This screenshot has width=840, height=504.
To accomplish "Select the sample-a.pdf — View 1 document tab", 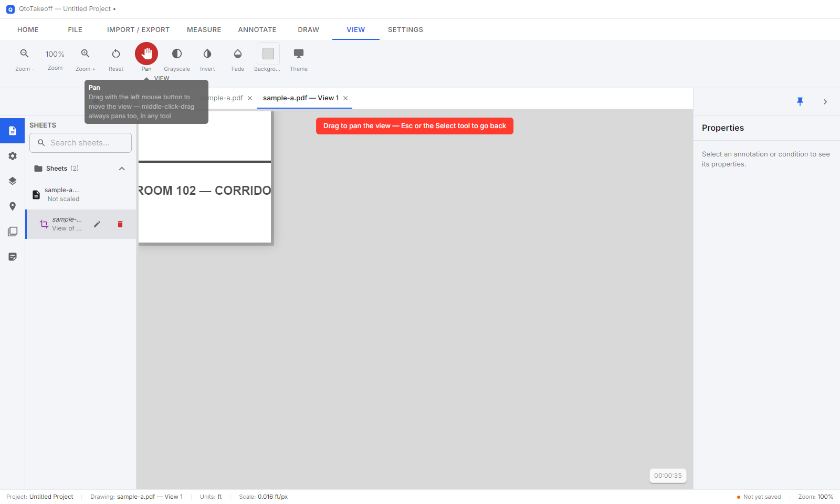I will pos(301,98).
